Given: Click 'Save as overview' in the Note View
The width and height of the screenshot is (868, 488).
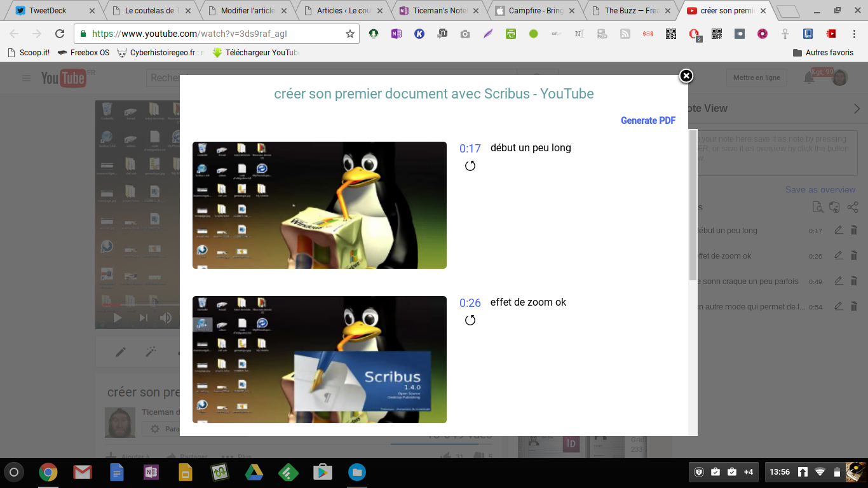Looking at the screenshot, I should (x=820, y=189).
